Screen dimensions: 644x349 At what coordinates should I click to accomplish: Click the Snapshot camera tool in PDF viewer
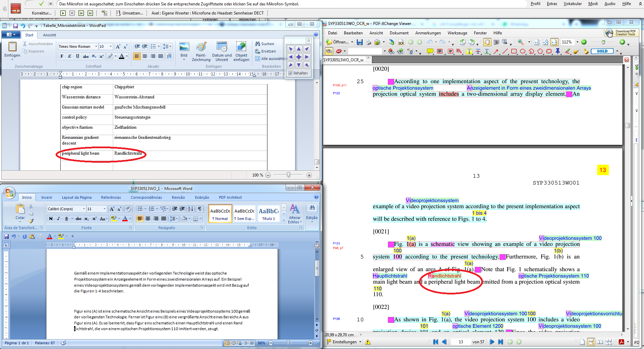(x=496, y=42)
